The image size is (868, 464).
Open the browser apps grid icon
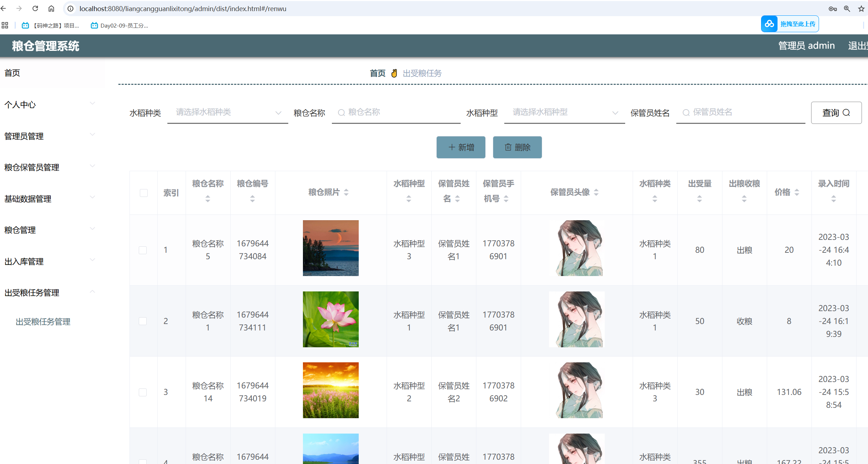tap(5, 25)
